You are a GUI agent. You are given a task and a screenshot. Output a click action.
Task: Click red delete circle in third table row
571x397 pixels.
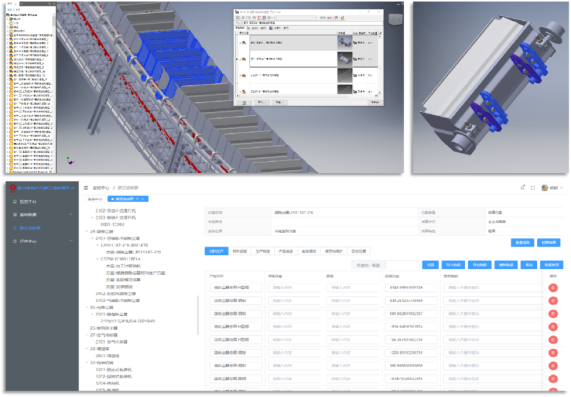click(553, 314)
